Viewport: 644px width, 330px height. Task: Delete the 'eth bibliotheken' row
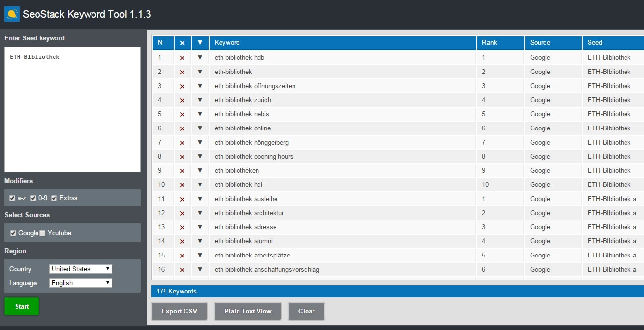pos(182,171)
